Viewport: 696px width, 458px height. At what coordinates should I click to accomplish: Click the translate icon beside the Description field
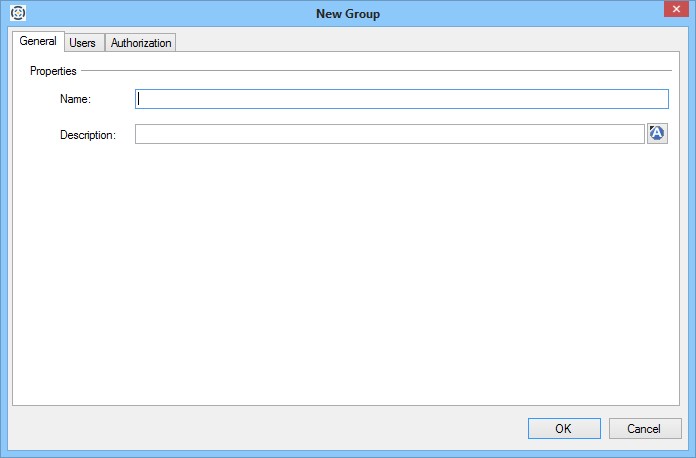[x=657, y=134]
